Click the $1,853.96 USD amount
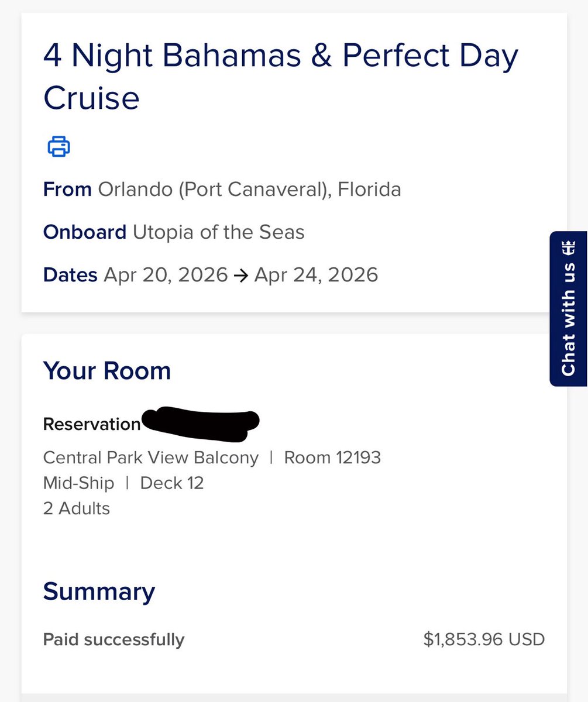Image resolution: width=588 pixels, height=702 pixels. click(x=484, y=639)
